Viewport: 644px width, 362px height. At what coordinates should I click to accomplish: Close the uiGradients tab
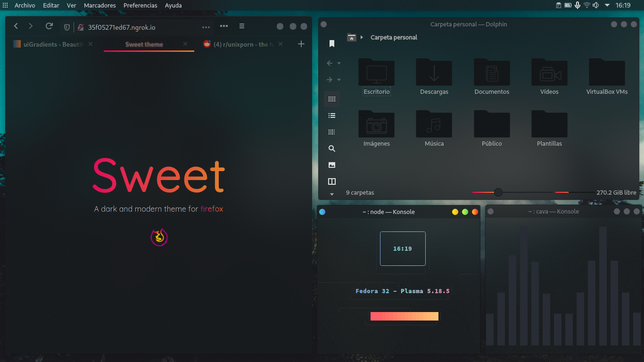(x=91, y=44)
